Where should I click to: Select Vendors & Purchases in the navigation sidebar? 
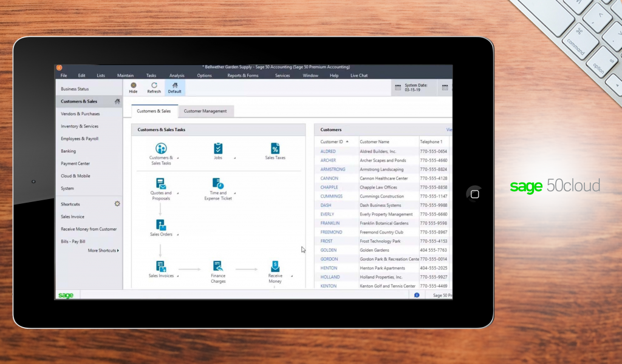click(80, 114)
